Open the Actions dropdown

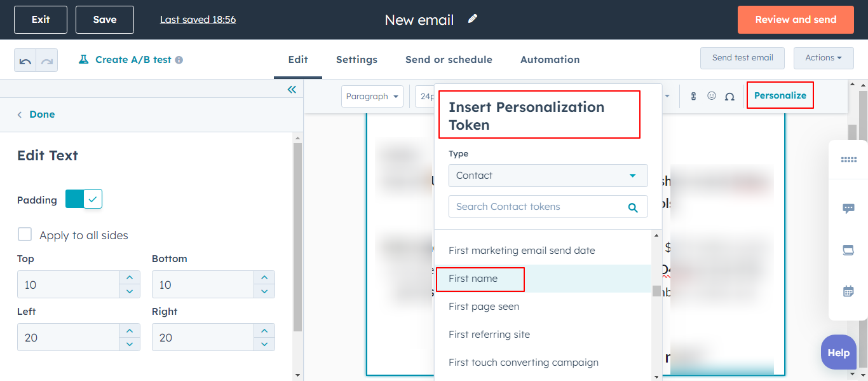pos(823,58)
